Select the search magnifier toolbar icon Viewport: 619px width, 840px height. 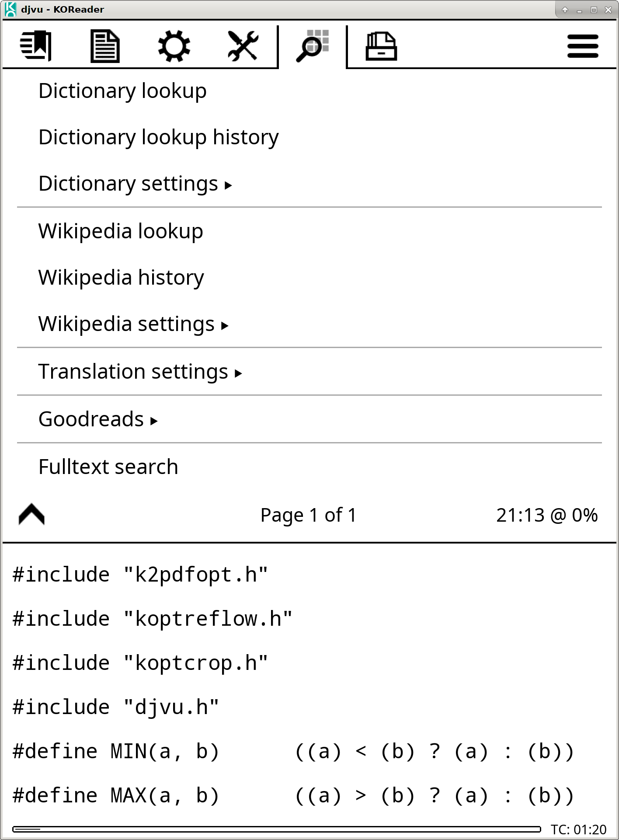point(311,45)
